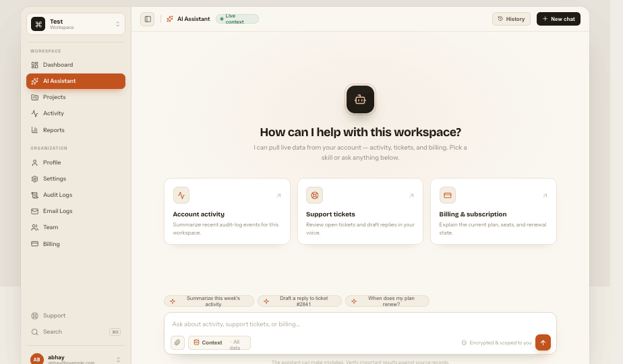Open the Context All data selector
This screenshot has width=623, height=364.
click(x=219, y=342)
